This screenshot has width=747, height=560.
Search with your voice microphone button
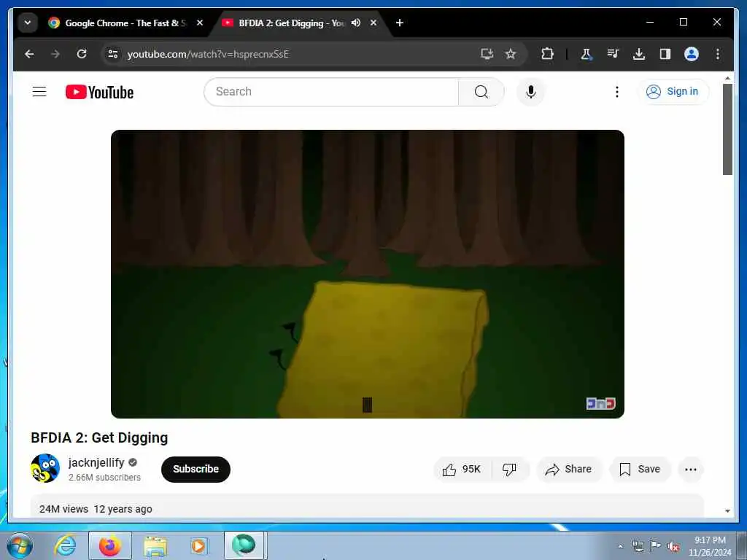[x=531, y=91]
